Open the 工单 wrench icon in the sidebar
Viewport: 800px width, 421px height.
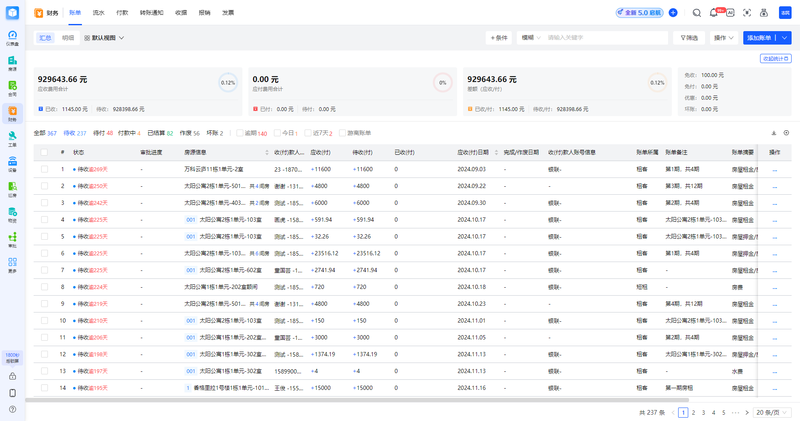click(x=12, y=138)
